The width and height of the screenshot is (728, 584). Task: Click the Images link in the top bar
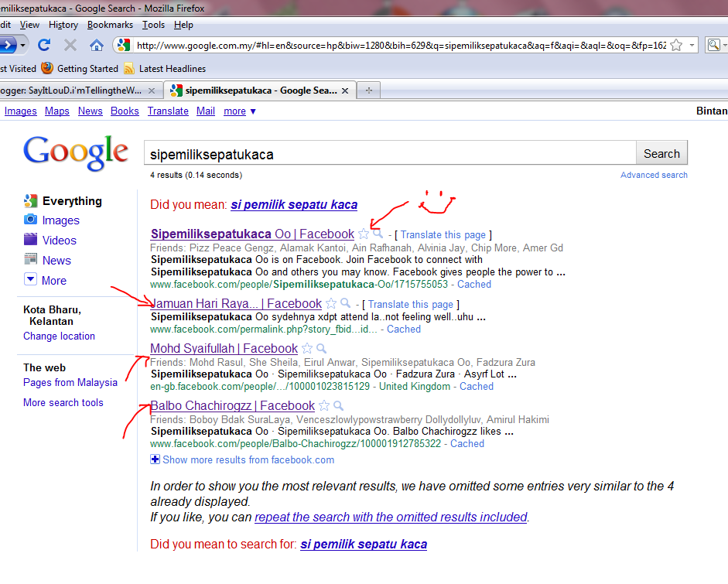tap(20, 111)
